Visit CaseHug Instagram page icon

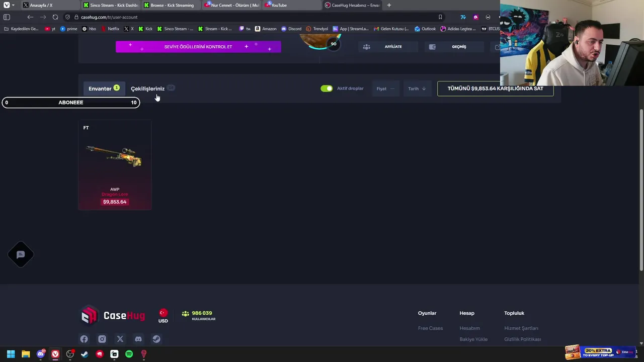point(102,339)
